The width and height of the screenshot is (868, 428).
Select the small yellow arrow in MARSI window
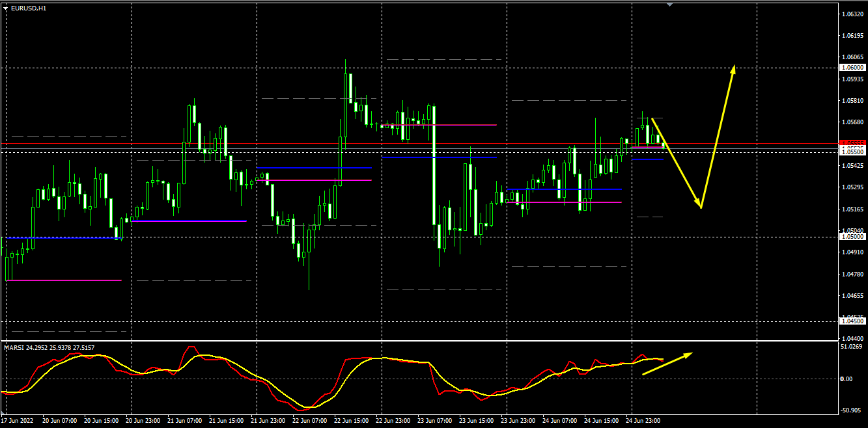pyautogui.click(x=667, y=364)
